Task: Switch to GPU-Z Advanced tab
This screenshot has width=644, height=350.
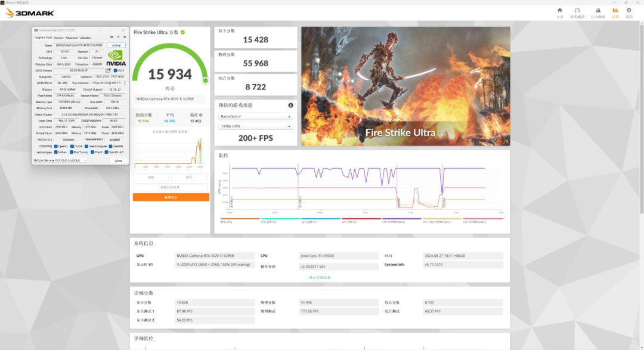Action: (72, 38)
